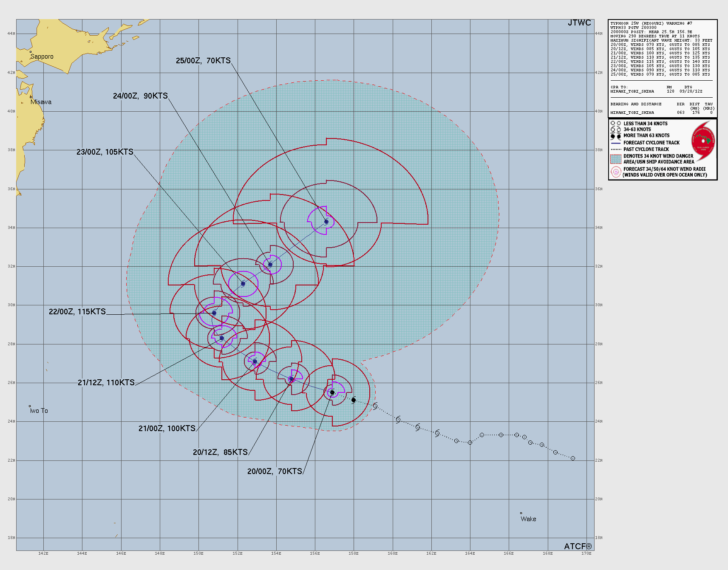Click the JTWC text in map corner
The height and width of the screenshot is (570, 728).
click(x=579, y=23)
